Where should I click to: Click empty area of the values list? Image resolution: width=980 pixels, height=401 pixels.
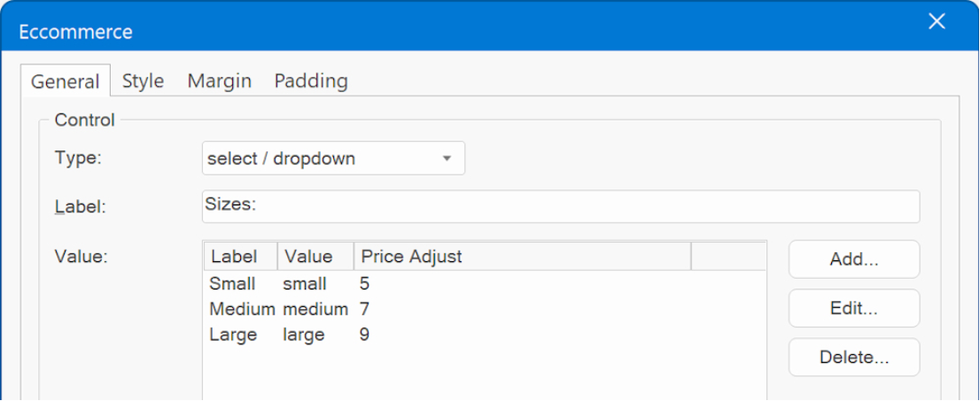pos(485,374)
